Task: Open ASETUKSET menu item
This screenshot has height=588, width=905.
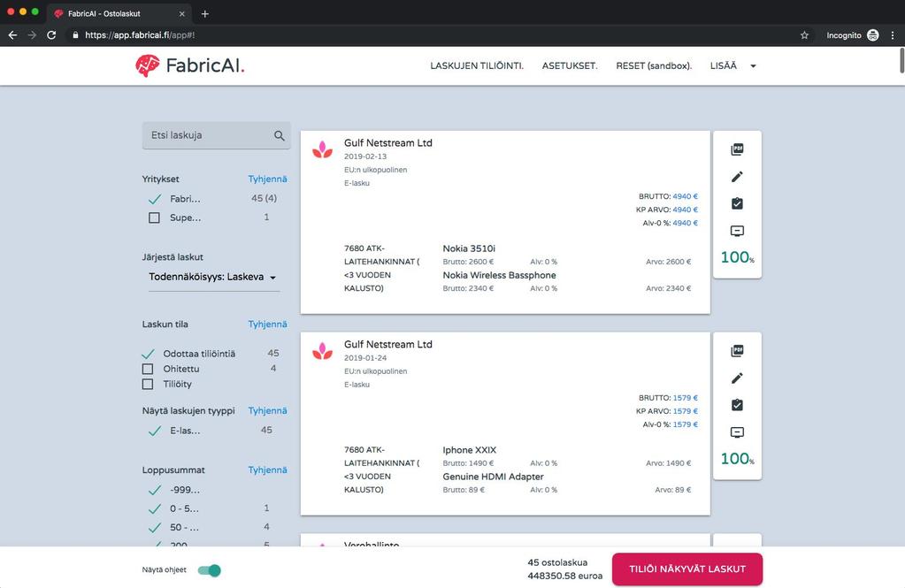Action: [570, 65]
